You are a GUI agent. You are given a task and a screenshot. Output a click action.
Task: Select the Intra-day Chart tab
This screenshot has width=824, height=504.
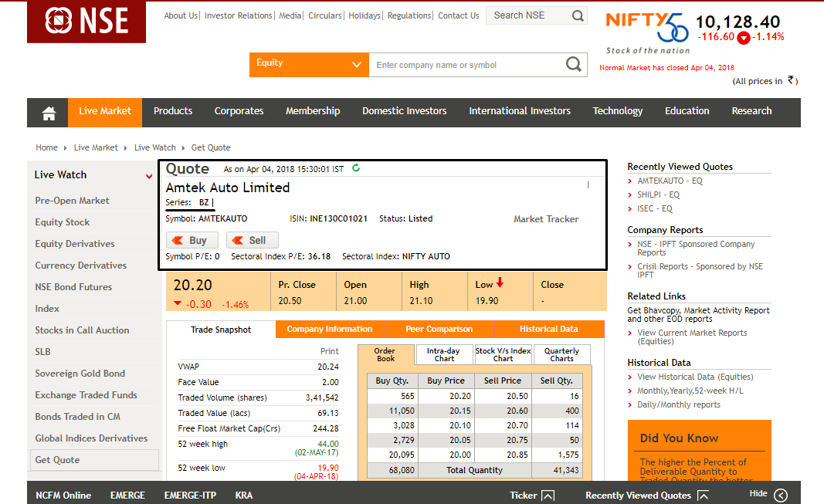(x=443, y=354)
